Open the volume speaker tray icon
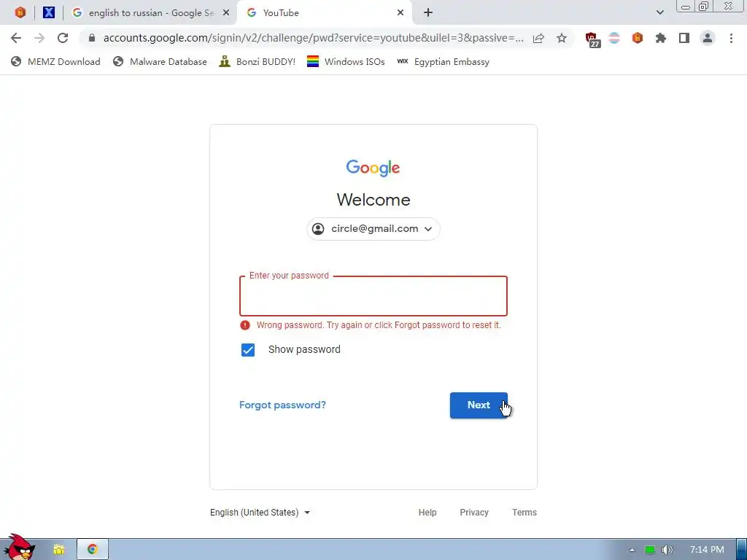 pyautogui.click(x=667, y=550)
